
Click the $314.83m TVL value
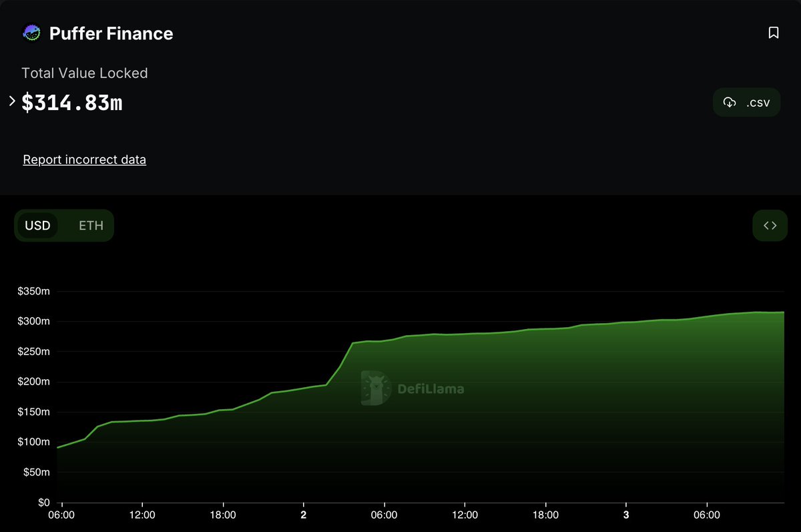tap(72, 102)
